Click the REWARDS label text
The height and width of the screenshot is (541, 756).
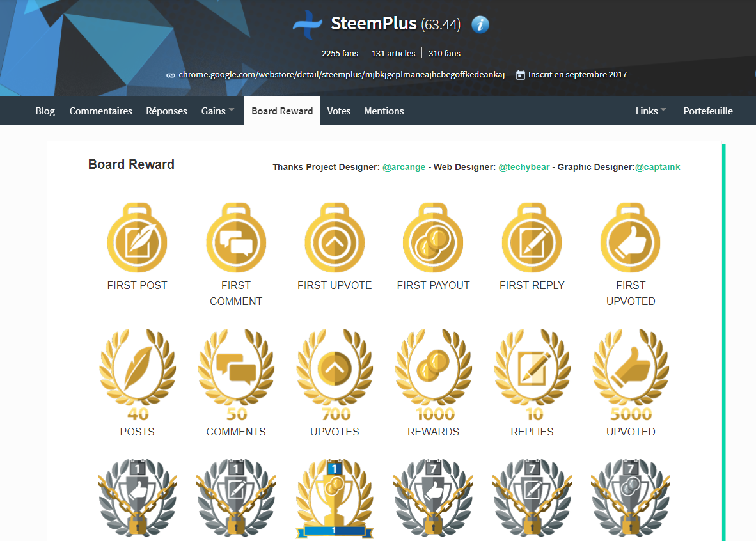click(x=433, y=432)
